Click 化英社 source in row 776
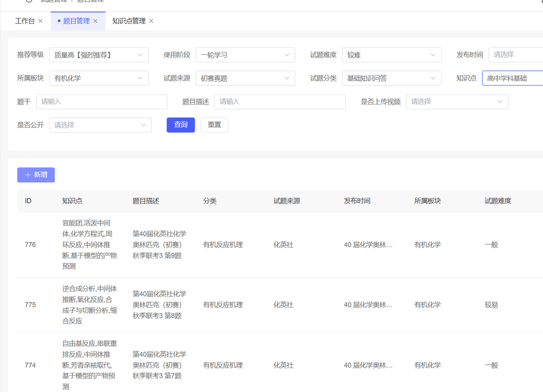The width and height of the screenshot is (543, 392). coord(283,245)
